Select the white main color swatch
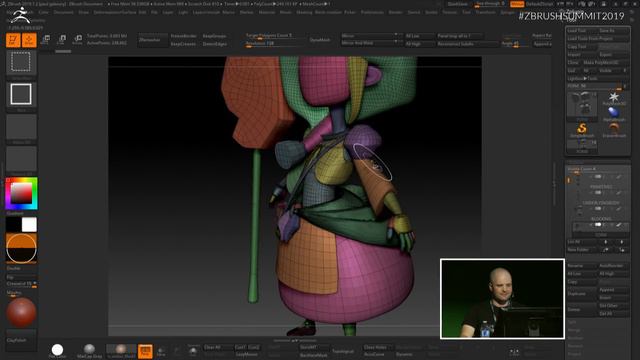This screenshot has width=640, height=360. click(29, 224)
